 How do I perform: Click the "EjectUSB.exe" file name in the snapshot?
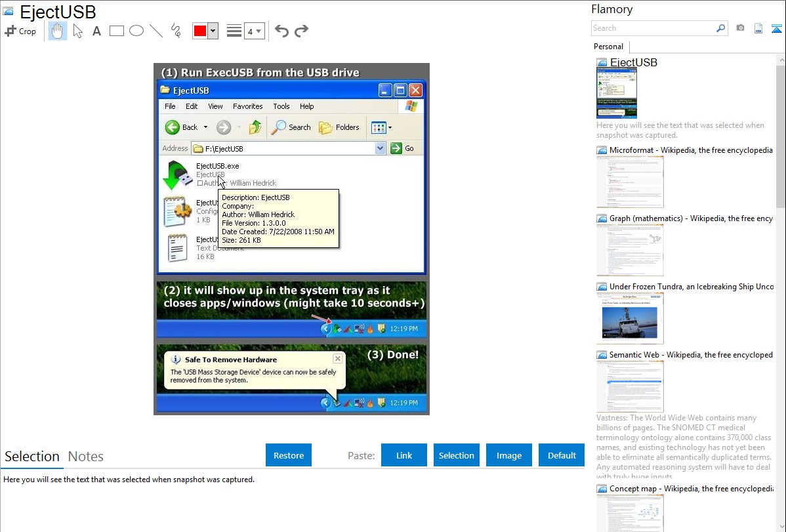[x=218, y=166]
